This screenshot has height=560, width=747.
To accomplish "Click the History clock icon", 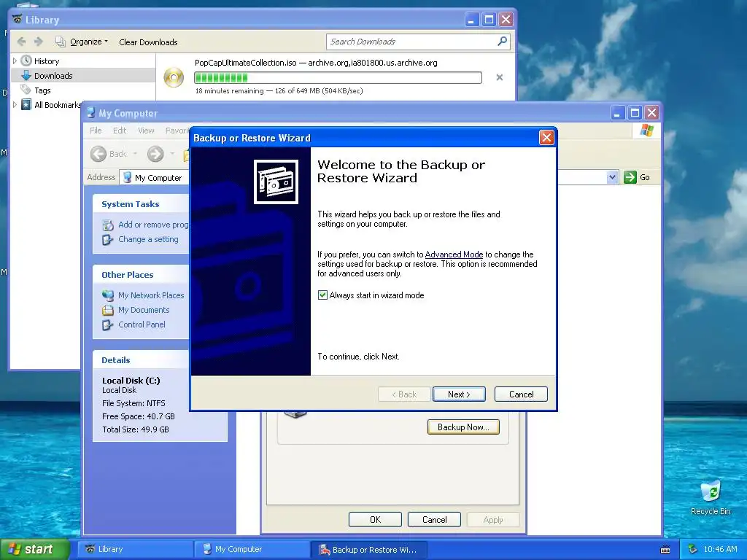I will (26, 61).
